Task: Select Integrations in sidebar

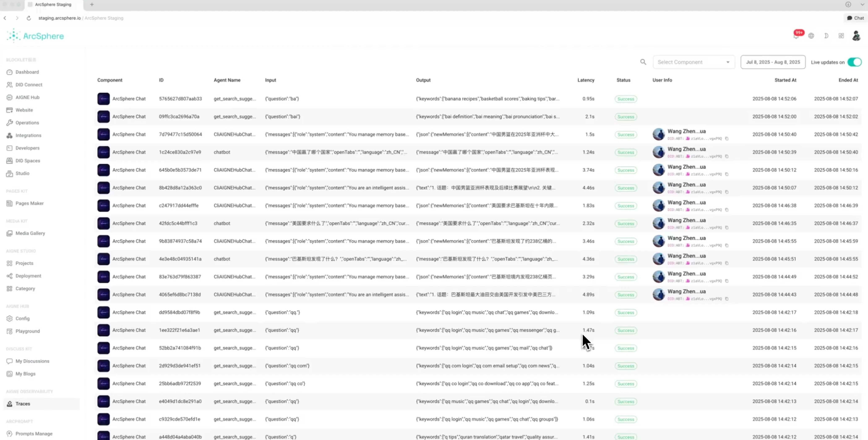Action: [x=28, y=135]
